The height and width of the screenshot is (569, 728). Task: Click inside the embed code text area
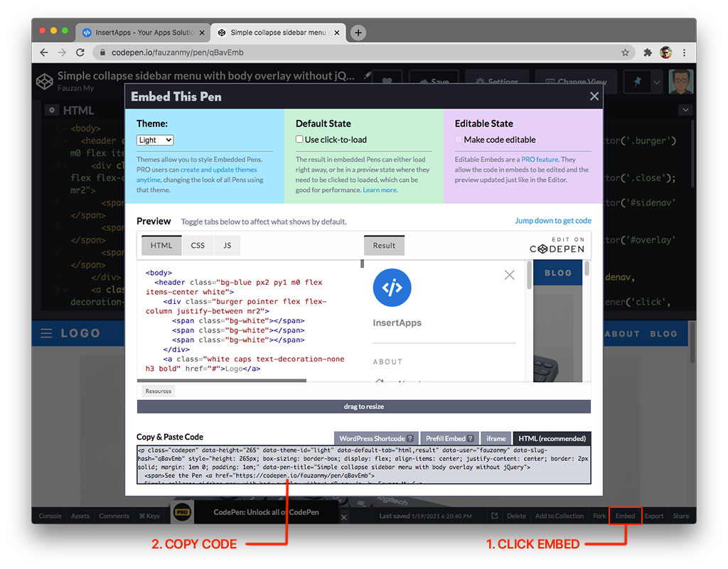coord(363,465)
